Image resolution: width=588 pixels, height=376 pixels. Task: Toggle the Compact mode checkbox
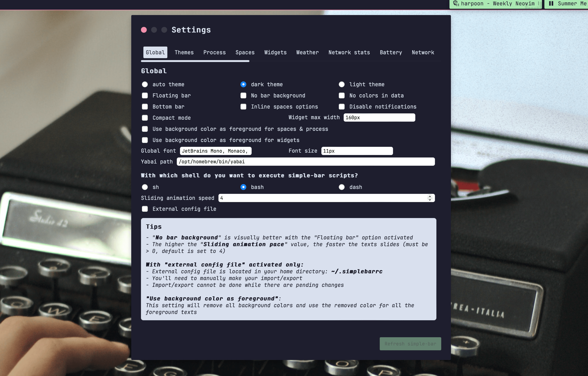coord(145,118)
